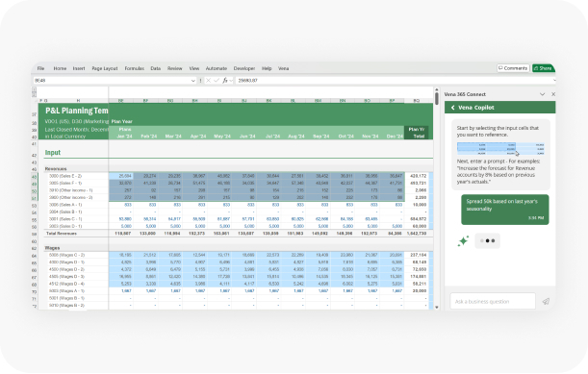Select the Wages section label
The image size is (588, 374).
[x=52, y=248]
